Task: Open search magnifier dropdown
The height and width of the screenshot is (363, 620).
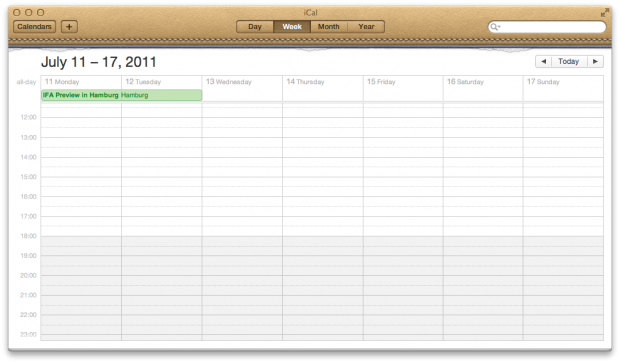Action: [495, 27]
